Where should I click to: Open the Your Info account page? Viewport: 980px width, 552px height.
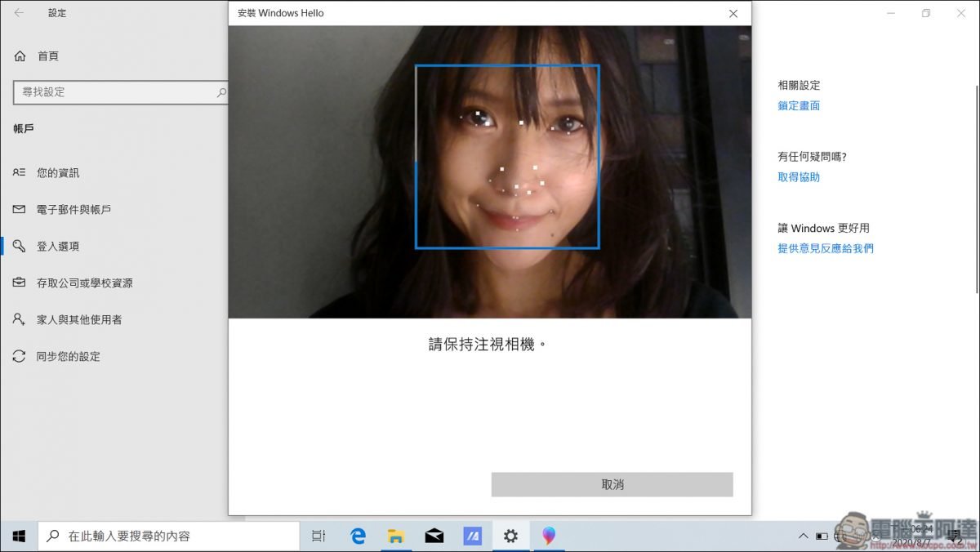(x=58, y=173)
